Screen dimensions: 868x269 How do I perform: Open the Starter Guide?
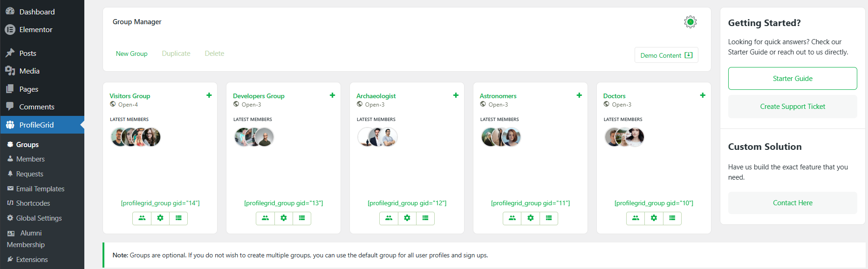[x=793, y=79]
